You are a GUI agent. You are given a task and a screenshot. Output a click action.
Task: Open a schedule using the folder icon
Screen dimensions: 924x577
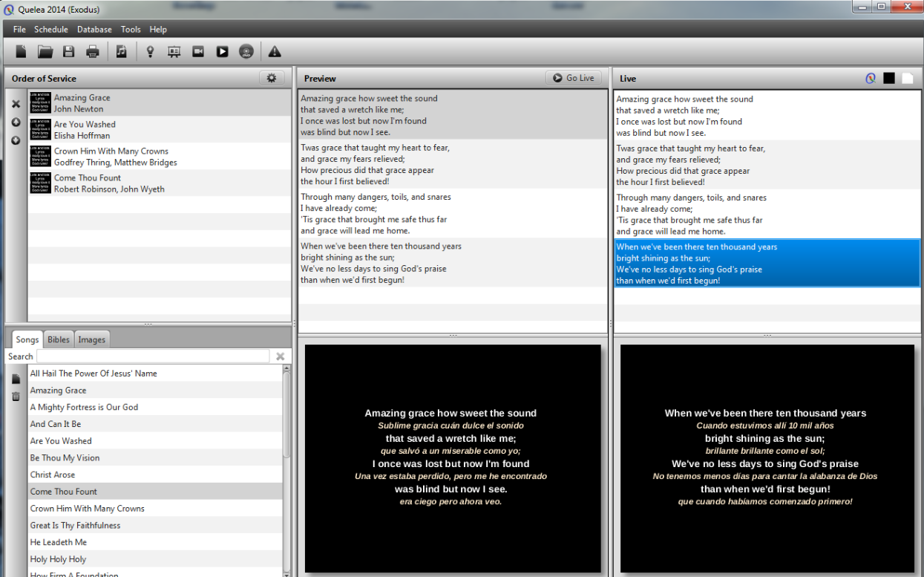pyautogui.click(x=45, y=51)
